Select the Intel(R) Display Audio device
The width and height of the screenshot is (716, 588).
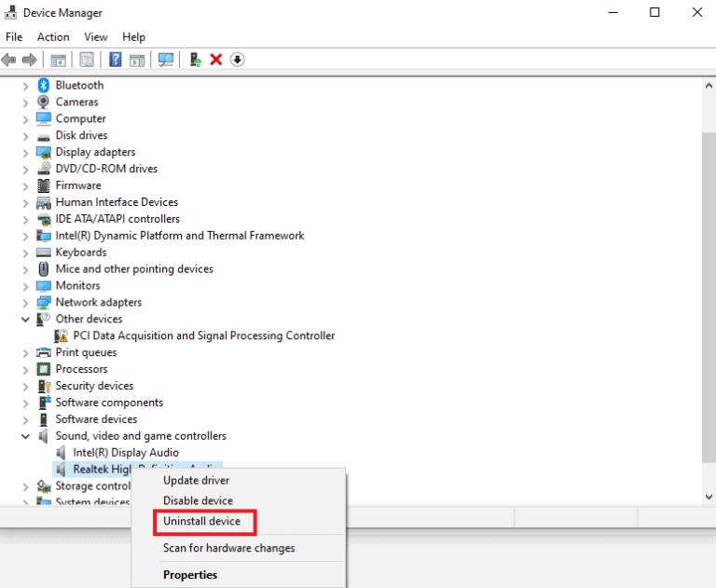pyautogui.click(x=126, y=453)
